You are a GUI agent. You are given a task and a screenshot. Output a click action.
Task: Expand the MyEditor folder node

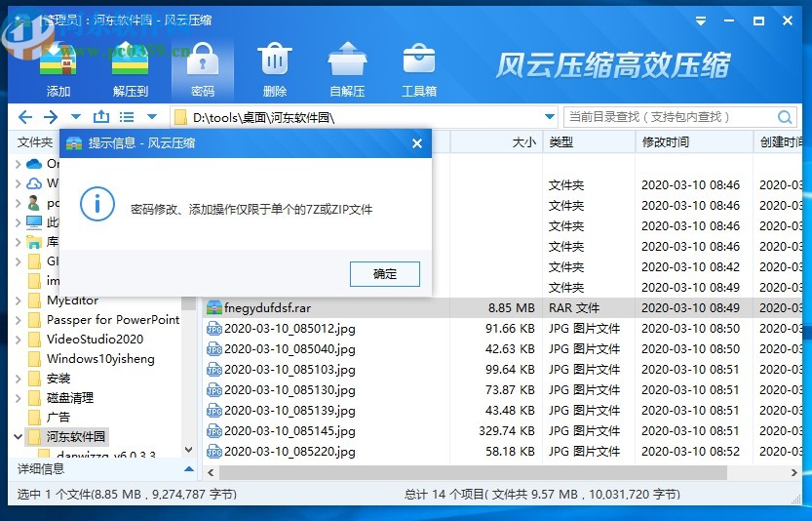19,301
